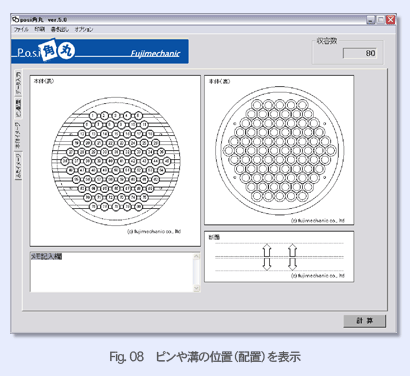Viewport: 410px width, 376px height.
Task: Select pin number 1 in left diagram
Action: coord(93,116)
